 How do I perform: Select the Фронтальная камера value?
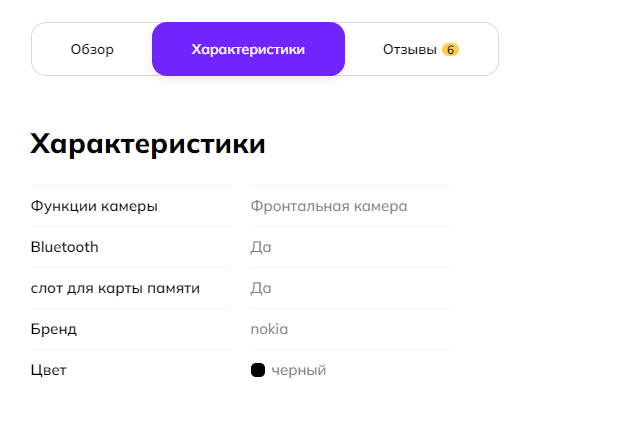coord(329,206)
